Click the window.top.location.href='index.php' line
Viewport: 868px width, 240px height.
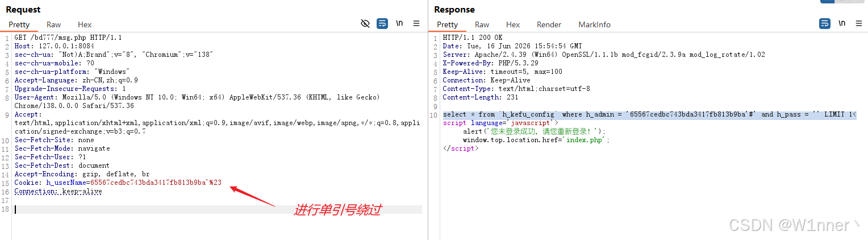pos(536,140)
